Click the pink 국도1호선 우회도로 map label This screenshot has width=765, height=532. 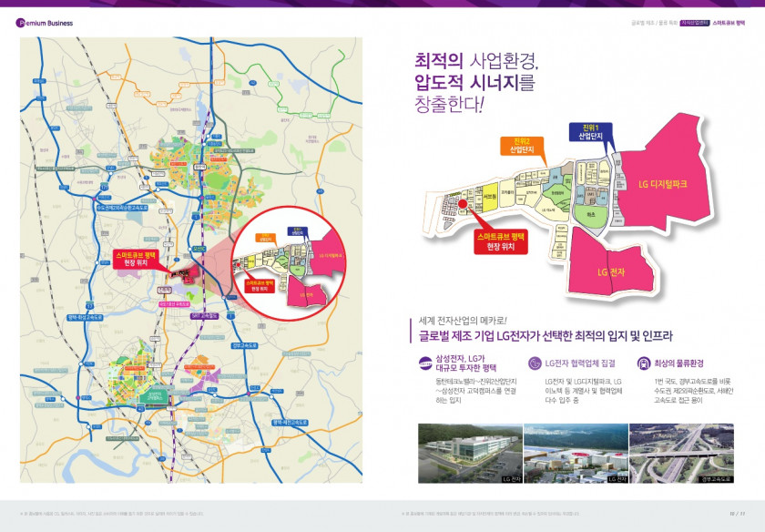click(174, 304)
